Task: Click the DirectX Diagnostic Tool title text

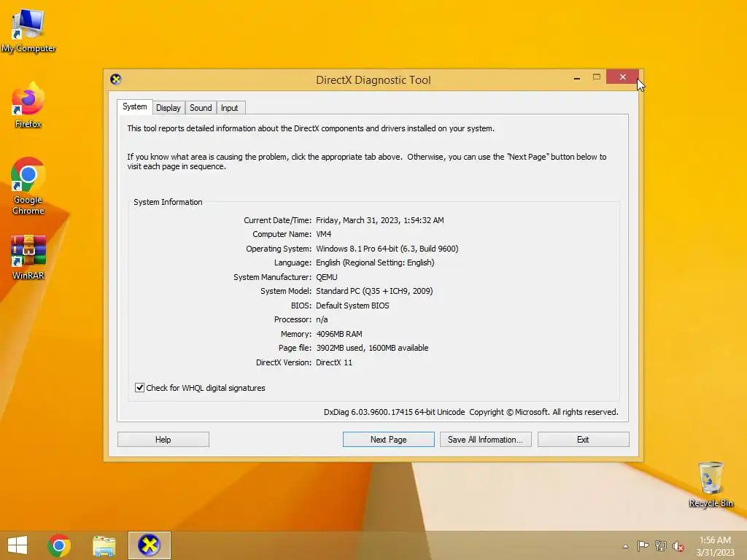Action: pos(373,80)
